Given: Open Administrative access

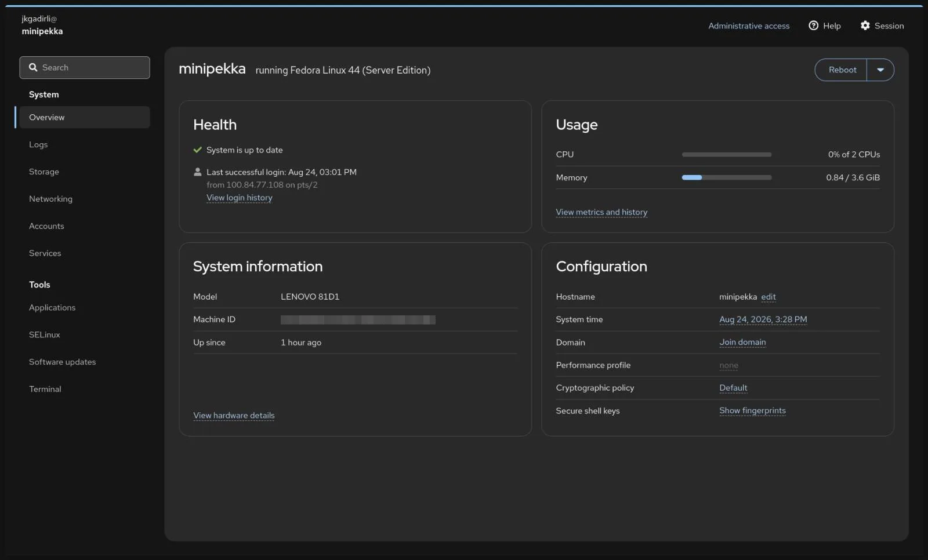Looking at the screenshot, I should (749, 26).
